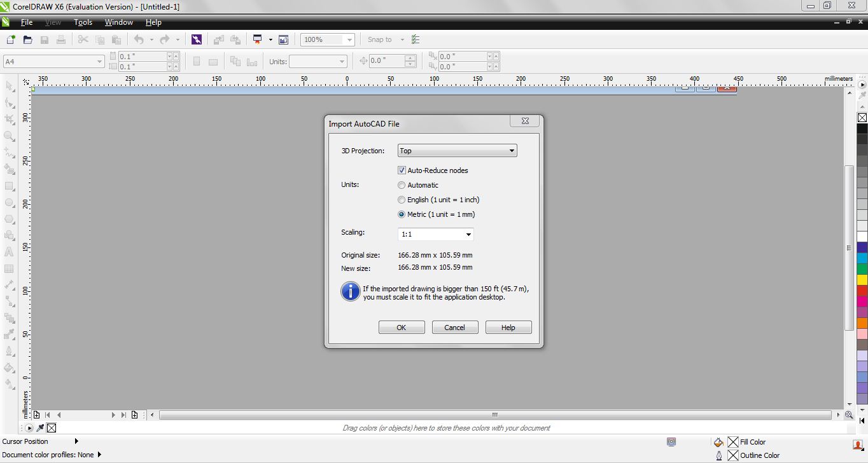Click the Undo arrow icon
The width and height of the screenshot is (868, 463).
[x=139, y=39]
